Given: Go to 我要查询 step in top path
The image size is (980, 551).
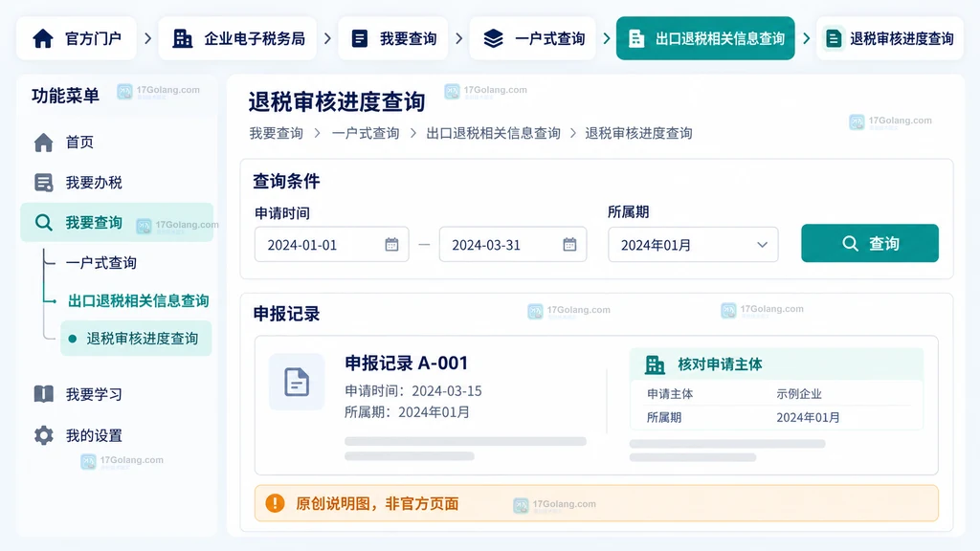Looking at the screenshot, I should pos(393,38).
